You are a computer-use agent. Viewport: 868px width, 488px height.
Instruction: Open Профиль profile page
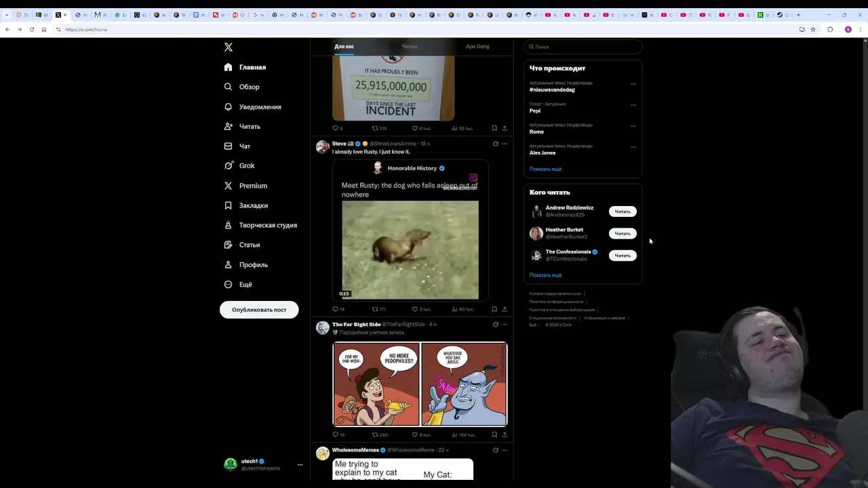click(x=245, y=264)
